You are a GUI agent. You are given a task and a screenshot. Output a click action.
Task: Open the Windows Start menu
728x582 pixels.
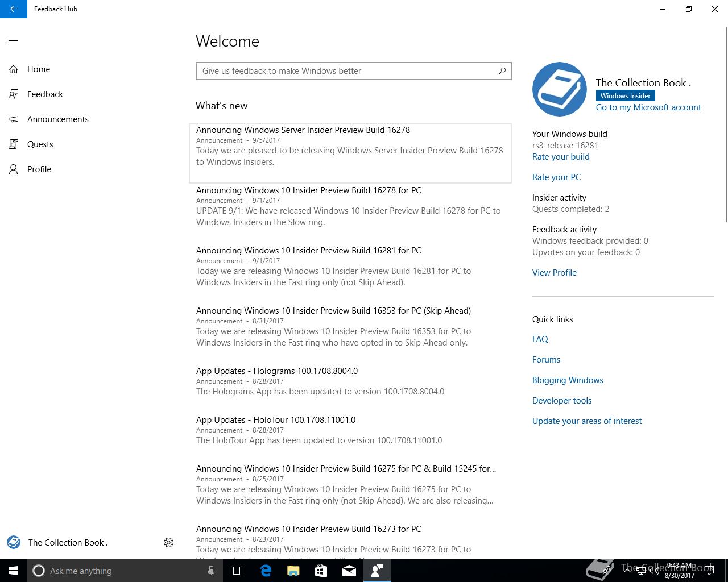[x=14, y=571]
